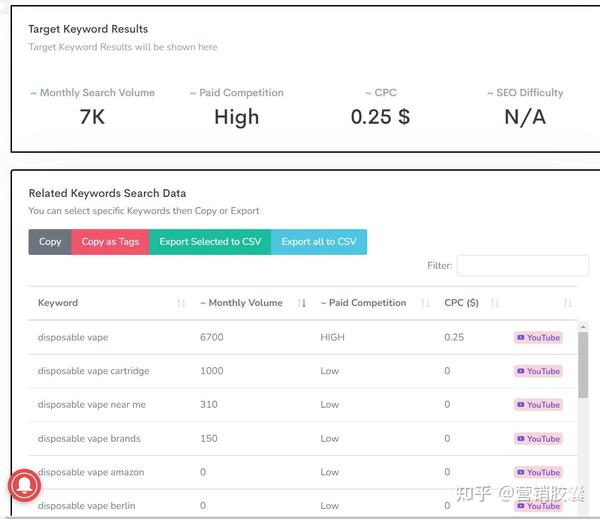
Task: Open YouTube badge for disposable vape cartridge
Action: click(538, 371)
